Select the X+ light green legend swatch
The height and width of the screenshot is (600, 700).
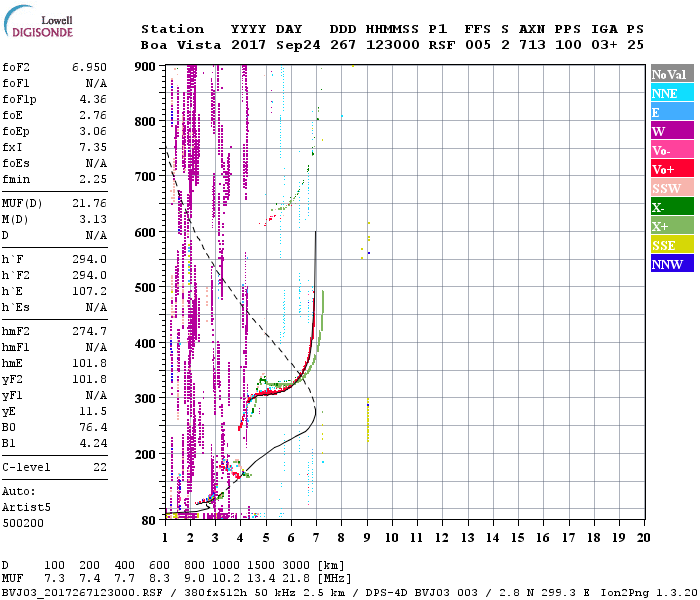tap(672, 225)
